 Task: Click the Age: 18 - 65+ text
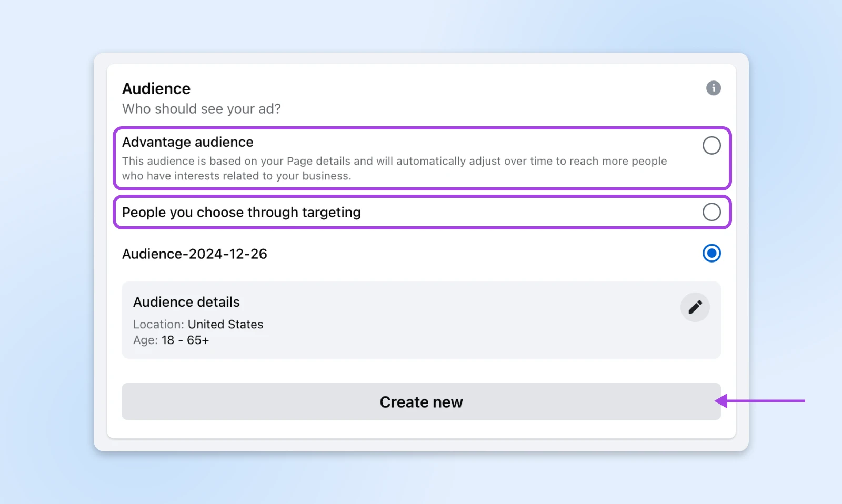(x=171, y=340)
